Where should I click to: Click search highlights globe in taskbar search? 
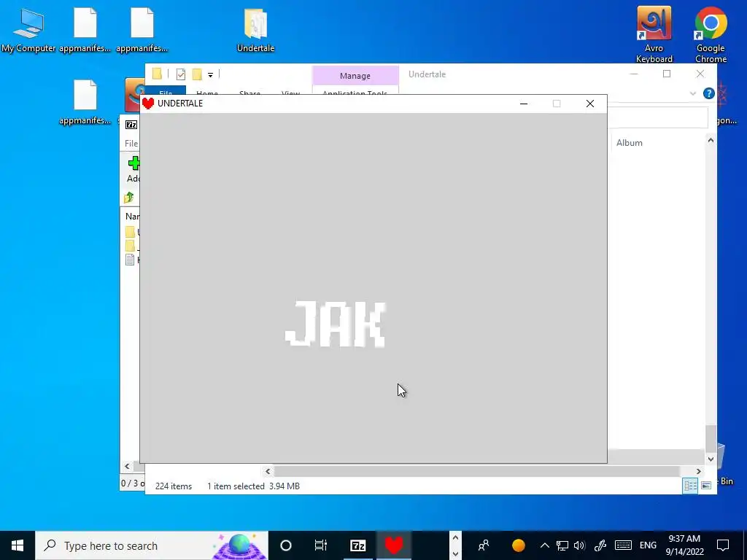(239, 545)
